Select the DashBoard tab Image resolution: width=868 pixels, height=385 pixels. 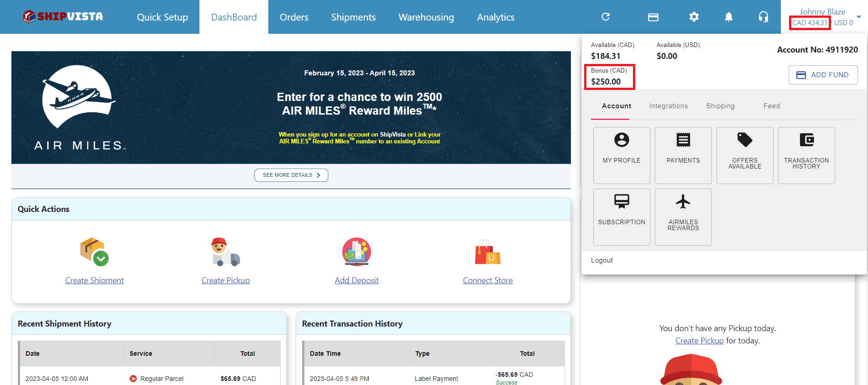tap(234, 17)
